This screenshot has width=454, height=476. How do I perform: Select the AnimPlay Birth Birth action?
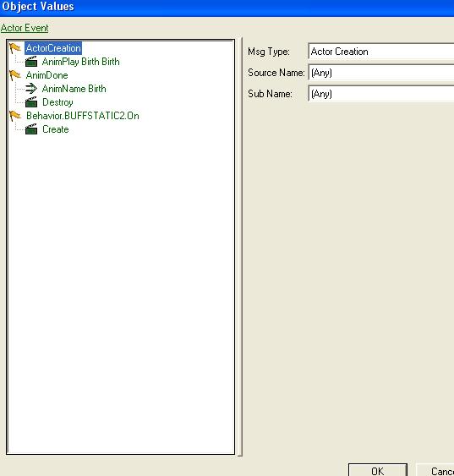(x=80, y=62)
